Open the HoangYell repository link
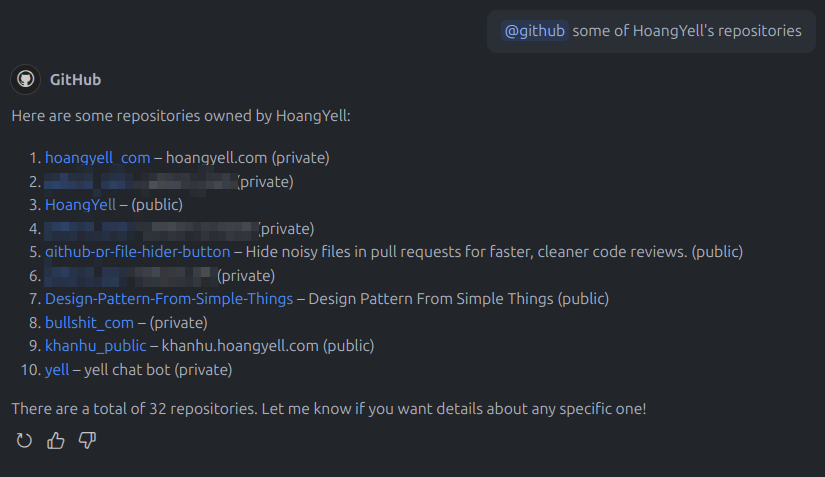This screenshot has width=825, height=477. pyautogui.click(x=80, y=205)
